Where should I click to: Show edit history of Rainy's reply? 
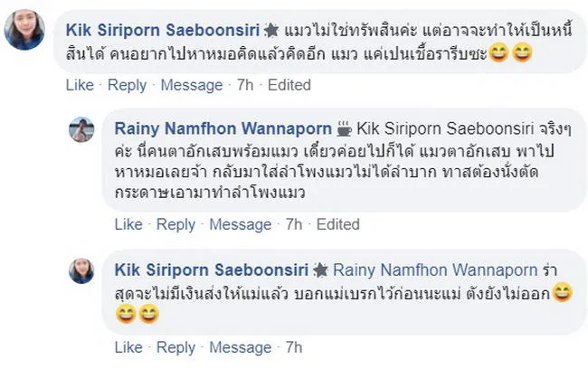[338, 224]
